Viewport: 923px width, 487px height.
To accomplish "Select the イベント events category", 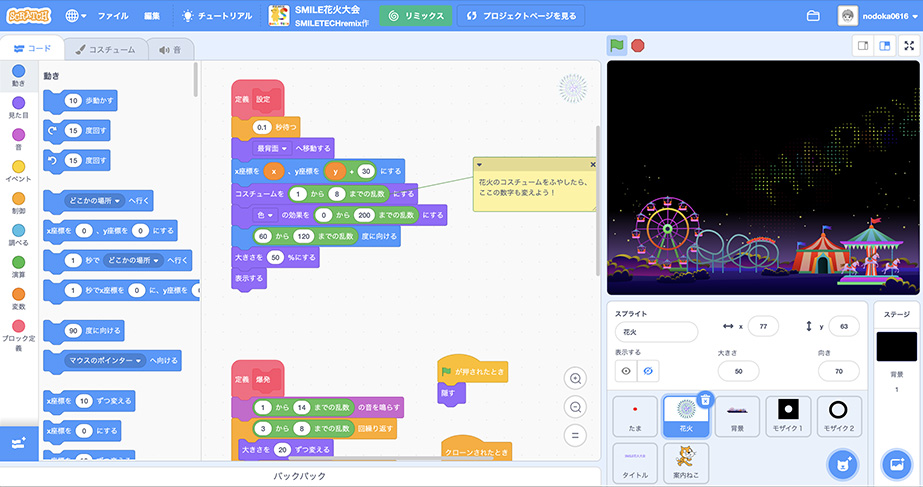I will click(x=19, y=171).
